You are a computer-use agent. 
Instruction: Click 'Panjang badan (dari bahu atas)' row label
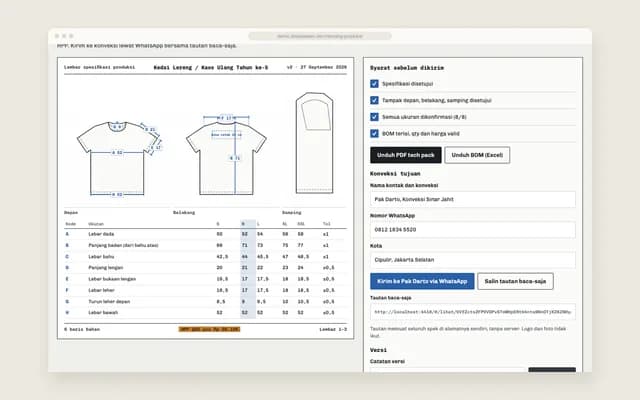pyautogui.click(x=123, y=245)
